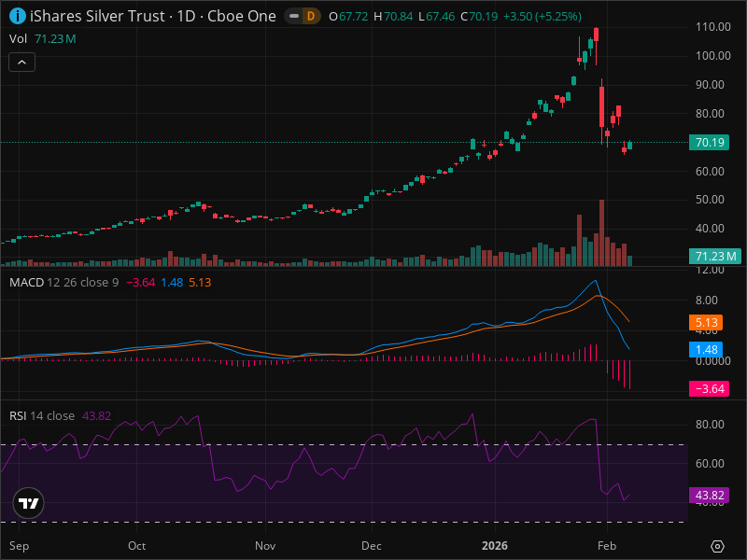Click the high value H70.84 in header
747x560 pixels.
click(393, 17)
